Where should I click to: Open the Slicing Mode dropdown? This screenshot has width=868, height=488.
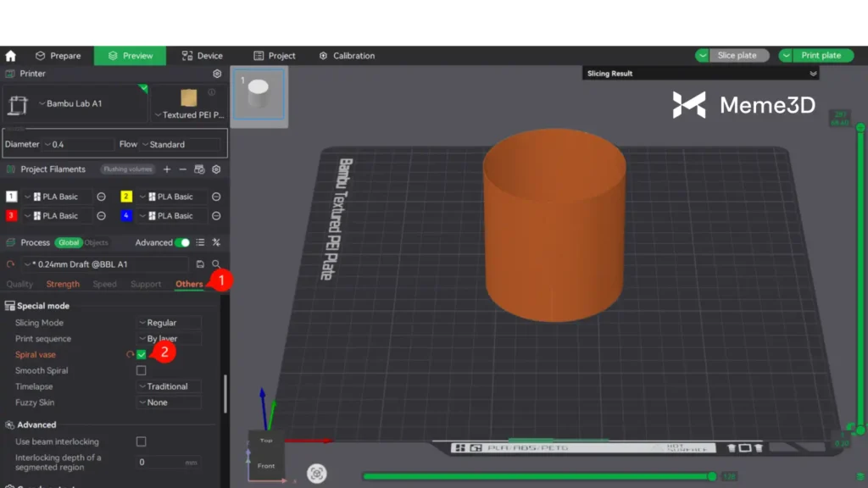pos(169,323)
